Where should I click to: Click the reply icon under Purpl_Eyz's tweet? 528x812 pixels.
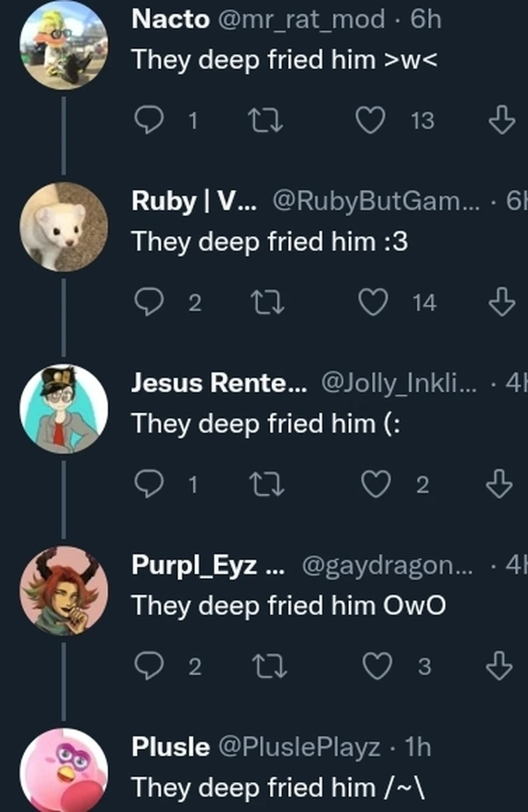pyautogui.click(x=150, y=665)
